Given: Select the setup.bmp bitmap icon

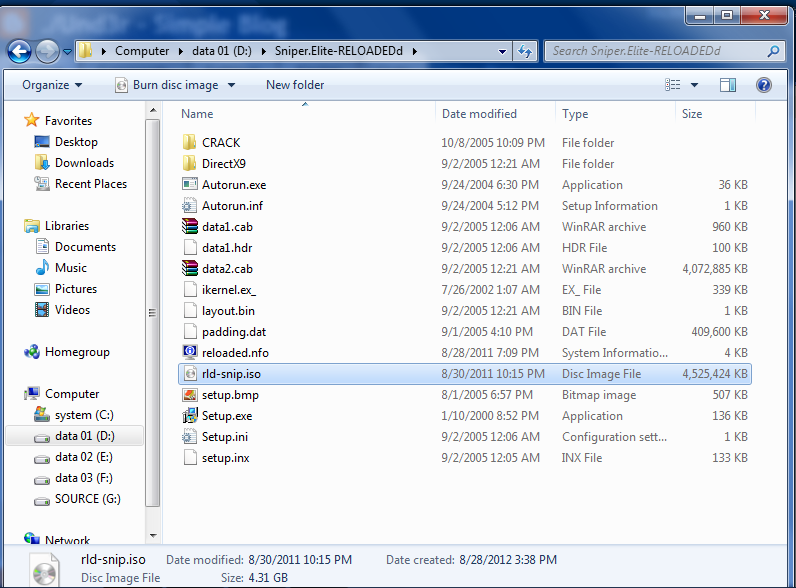Looking at the screenshot, I should pos(189,395).
